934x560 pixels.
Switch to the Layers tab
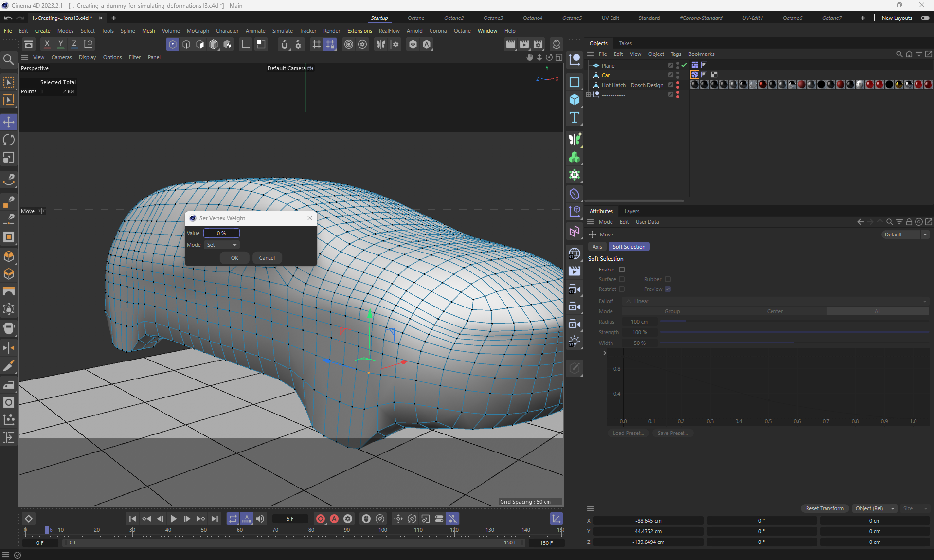point(631,211)
